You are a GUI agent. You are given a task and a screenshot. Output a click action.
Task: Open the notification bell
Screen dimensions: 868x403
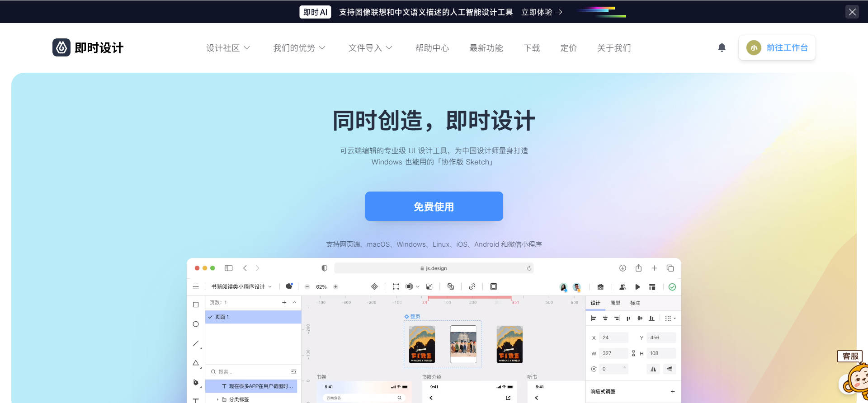pyautogui.click(x=722, y=47)
